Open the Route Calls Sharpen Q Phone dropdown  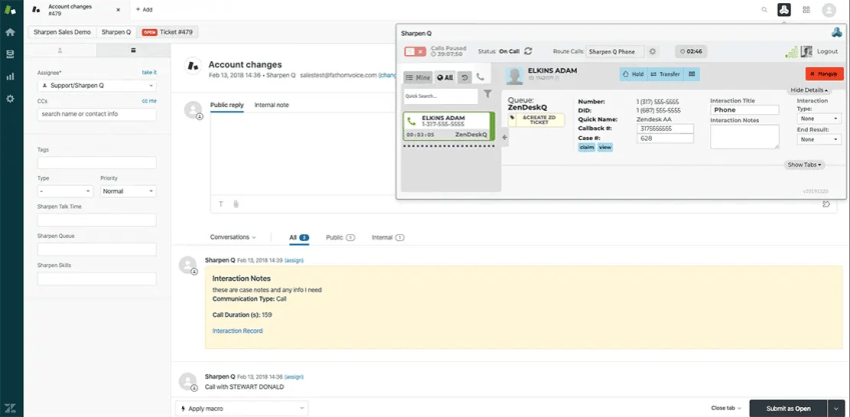pyautogui.click(x=615, y=52)
